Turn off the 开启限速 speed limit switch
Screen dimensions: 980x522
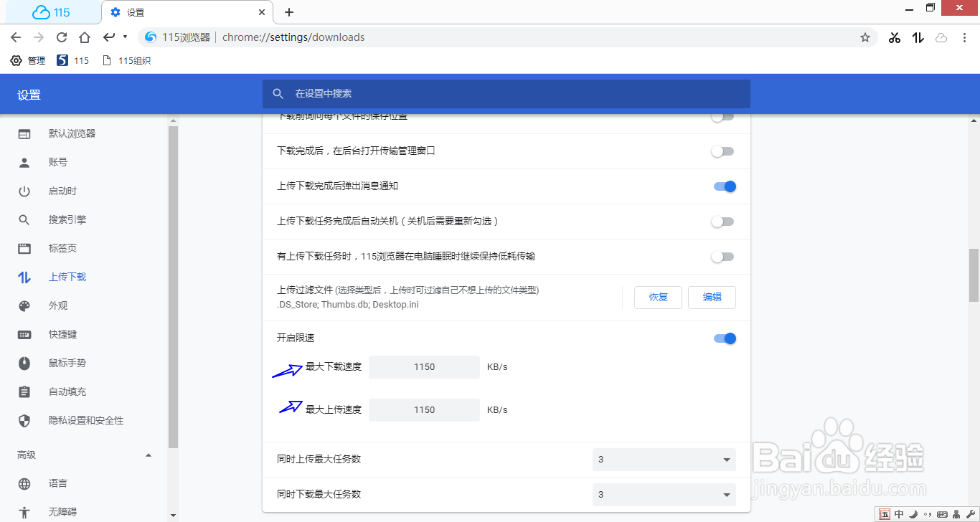tap(725, 338)
